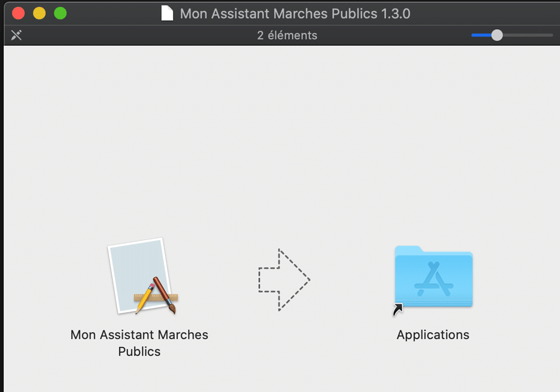Screen dimensions: 560x392
Task: Maximize the window with green button
Action: (60, 13)
